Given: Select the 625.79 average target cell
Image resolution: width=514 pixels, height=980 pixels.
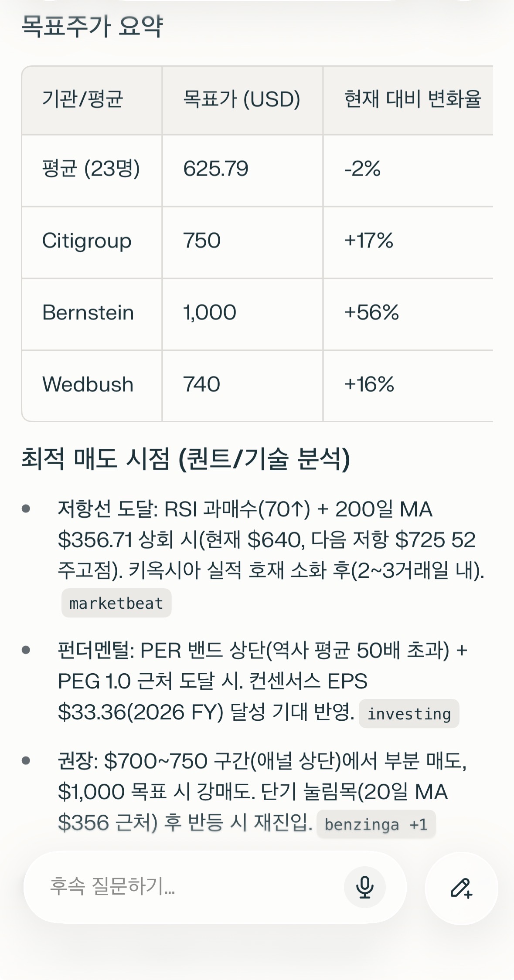Looking at the screenshot, I should coord(216,169).
